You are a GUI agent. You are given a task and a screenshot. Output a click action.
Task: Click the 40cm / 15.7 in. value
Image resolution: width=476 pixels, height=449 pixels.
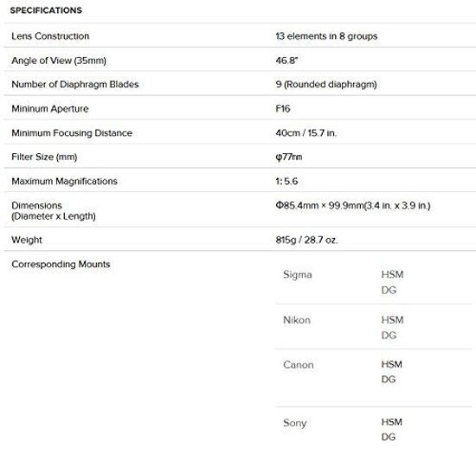tap(306, 133)
